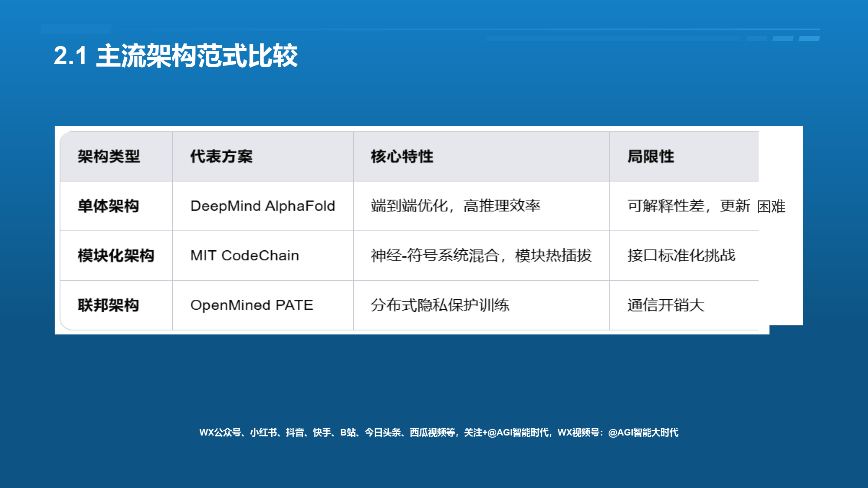Viewport: 868px width, 488px height.
Task: Click the footer text mentioning '@AGI智能时代'
Action: click(439, 432)
